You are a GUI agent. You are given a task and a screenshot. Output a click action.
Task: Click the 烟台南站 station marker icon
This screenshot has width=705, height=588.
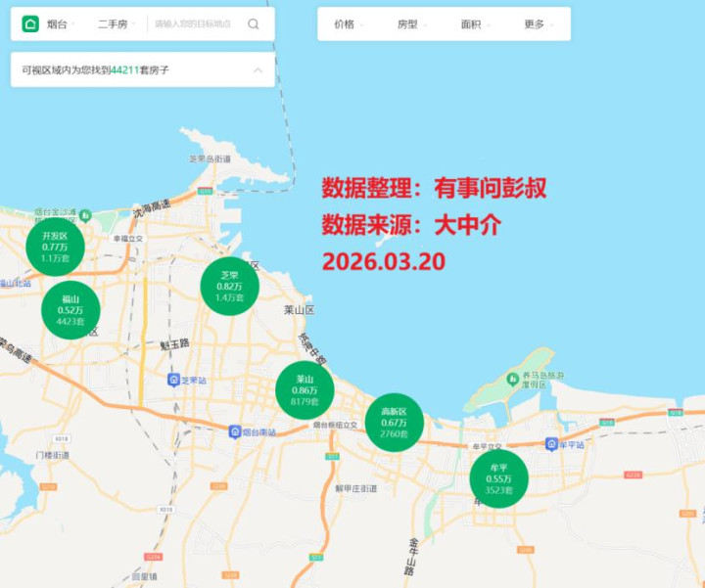point(235,431)
